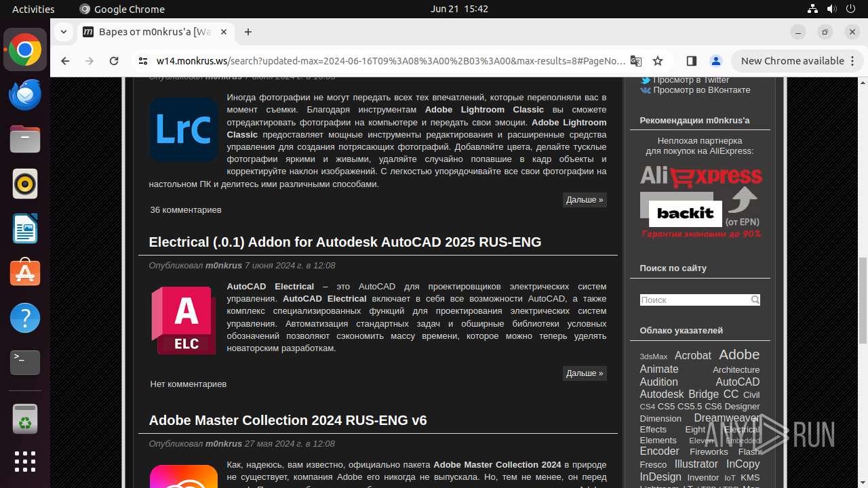The height and width of the screenshot is (488, 868).
Task: Click Просмотр в Twitter link
Action: click(x=691, y=80)
